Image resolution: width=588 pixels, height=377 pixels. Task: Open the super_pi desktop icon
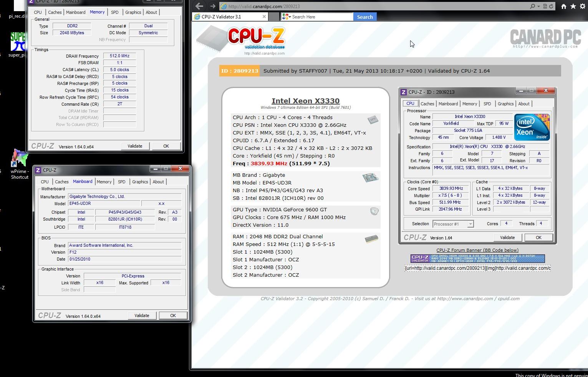[x=17, y=45]
